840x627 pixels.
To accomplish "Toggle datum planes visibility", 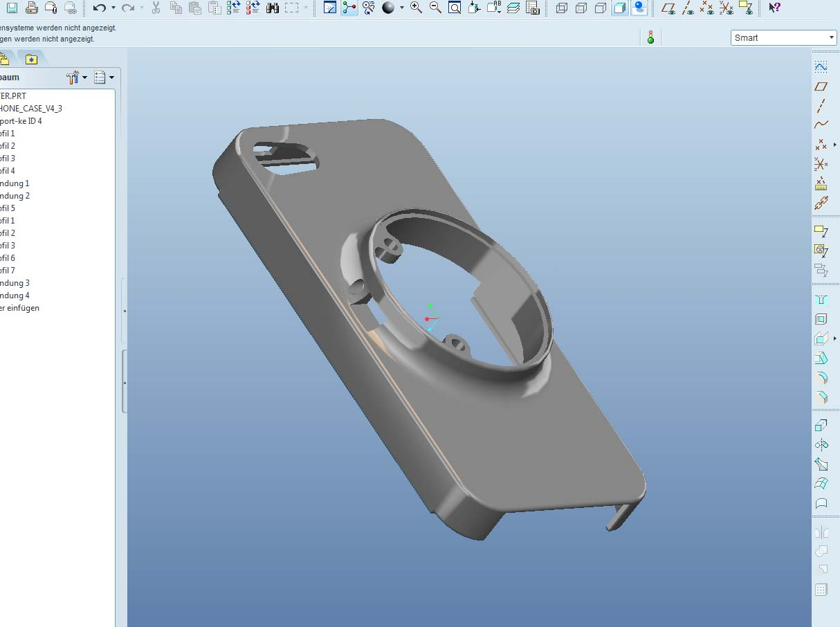I will (668, 8).
